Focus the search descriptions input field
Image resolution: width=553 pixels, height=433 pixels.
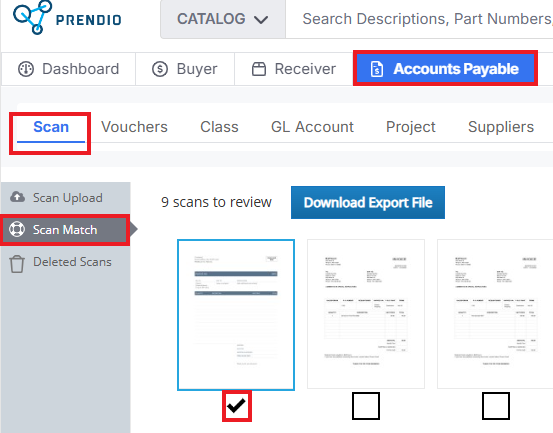(419, 19)
